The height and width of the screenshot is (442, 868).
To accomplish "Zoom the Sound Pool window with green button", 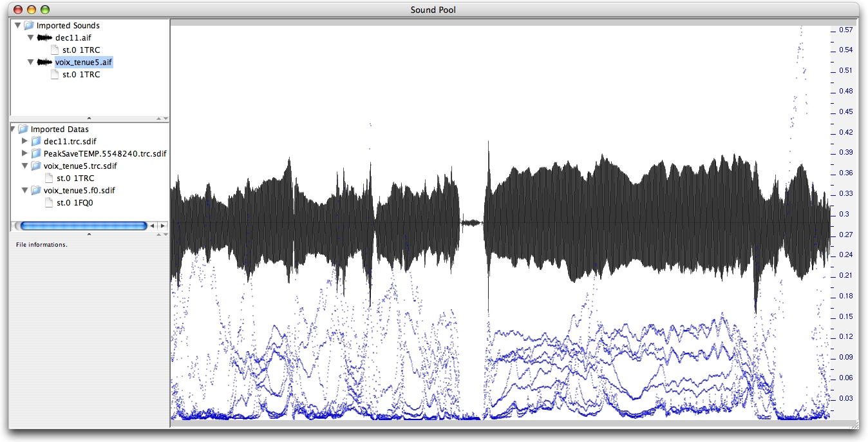I will tap(44, 10).
